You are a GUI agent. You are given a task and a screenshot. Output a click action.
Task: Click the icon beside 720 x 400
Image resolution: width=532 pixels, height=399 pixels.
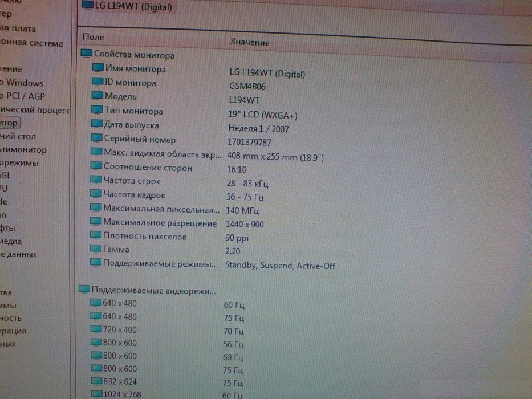96,329
